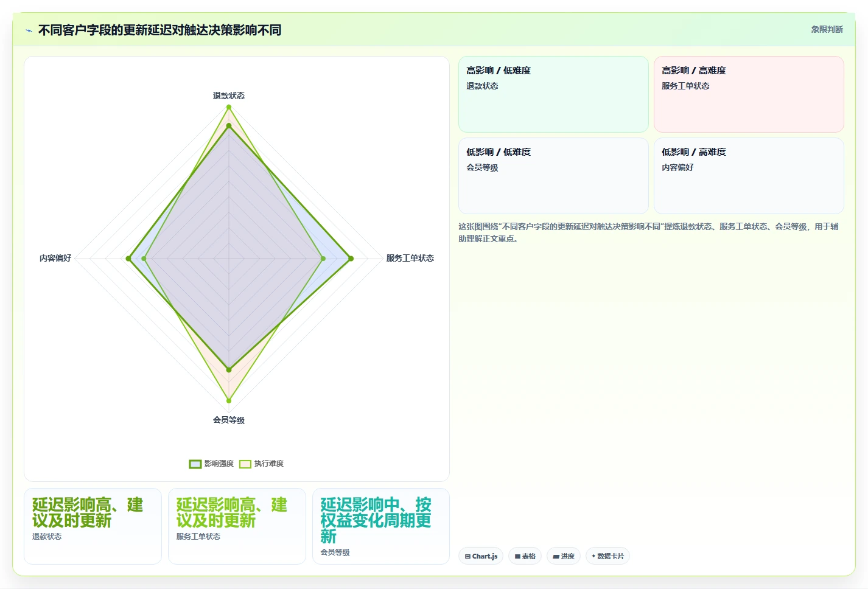Click 退款状态 text in the green card
This screenshot has height=589, width=868.
482,86
